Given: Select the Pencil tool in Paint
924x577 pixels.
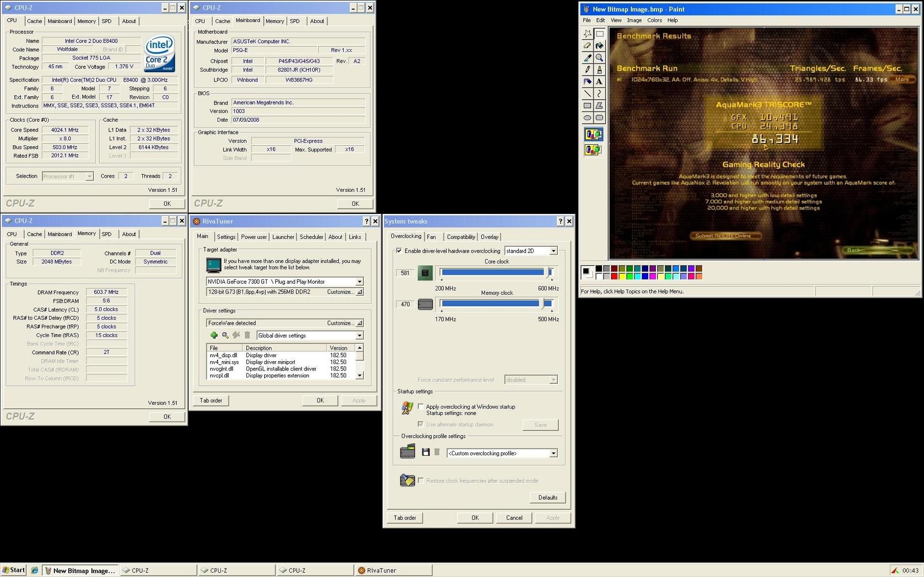Looking at the screenshot, I should pos(587,70).
